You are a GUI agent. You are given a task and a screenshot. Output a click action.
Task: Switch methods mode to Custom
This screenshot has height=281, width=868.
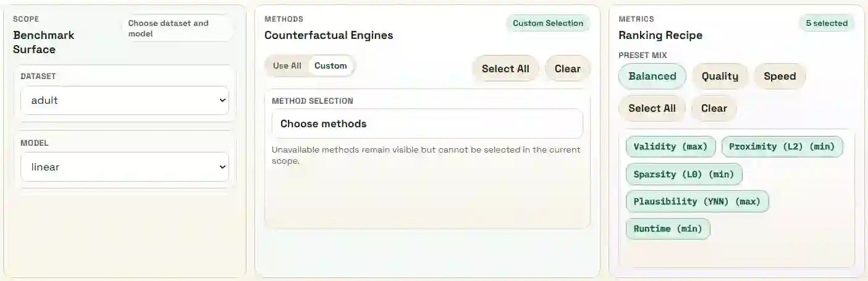click(331, 65)
